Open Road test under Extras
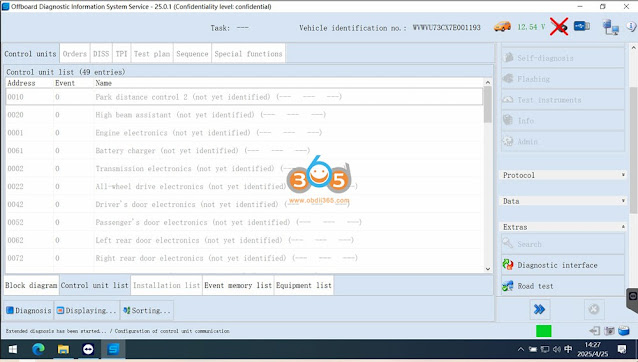Image resolution: width=638 pixels, height=362 pixels. (x=563, y=286)
